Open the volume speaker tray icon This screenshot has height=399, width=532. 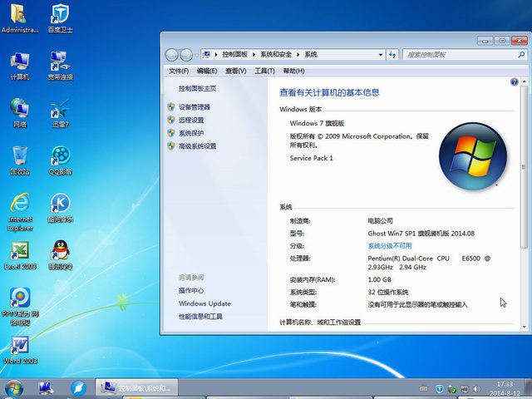click(x=476, y=389)
